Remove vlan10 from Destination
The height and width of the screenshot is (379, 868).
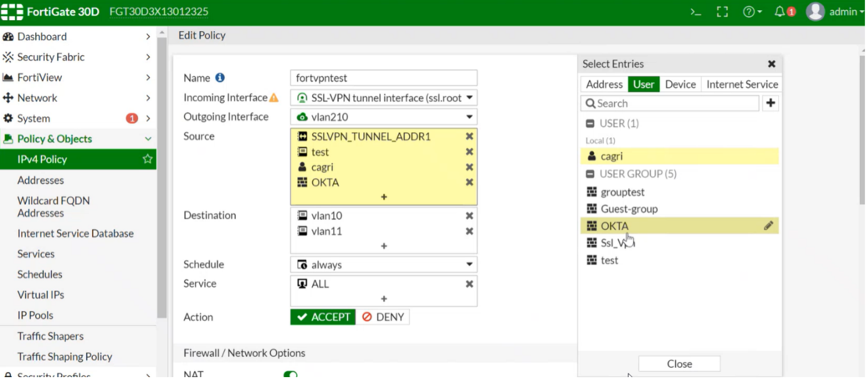click(x=469, y=215)
